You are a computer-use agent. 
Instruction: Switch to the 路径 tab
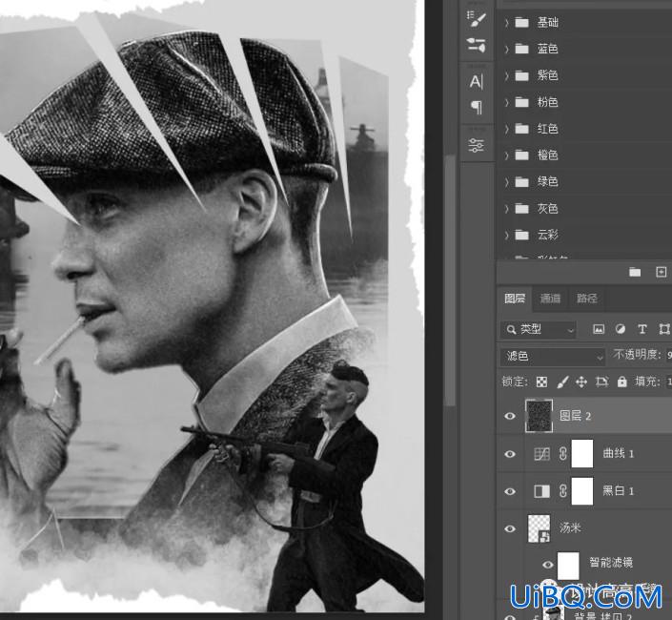587,299
